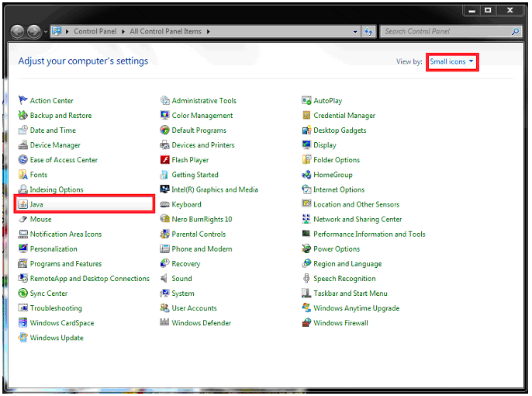Screen dimensions: 532x396
Task: Click the Power Options icon
Action: tap(307, 249)
